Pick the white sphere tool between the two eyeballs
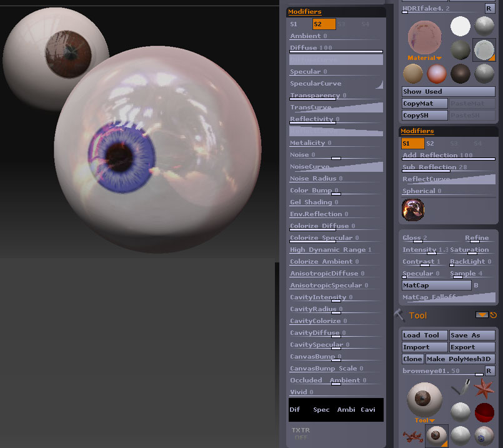Viewport: 503px width, 448px height. (461, 436)
